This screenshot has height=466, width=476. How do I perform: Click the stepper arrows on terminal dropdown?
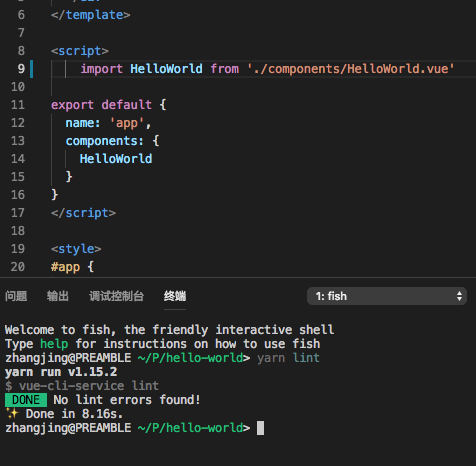pos(459,296)
